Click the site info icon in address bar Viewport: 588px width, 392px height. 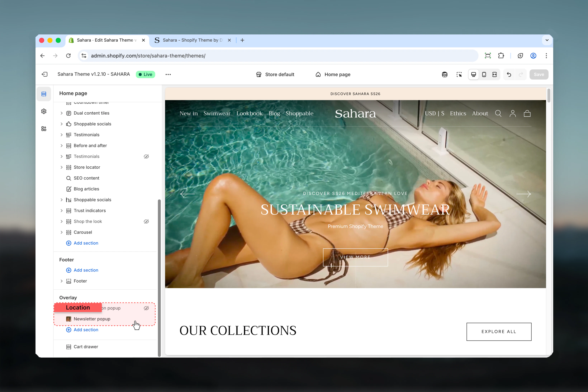click(84, 55)
